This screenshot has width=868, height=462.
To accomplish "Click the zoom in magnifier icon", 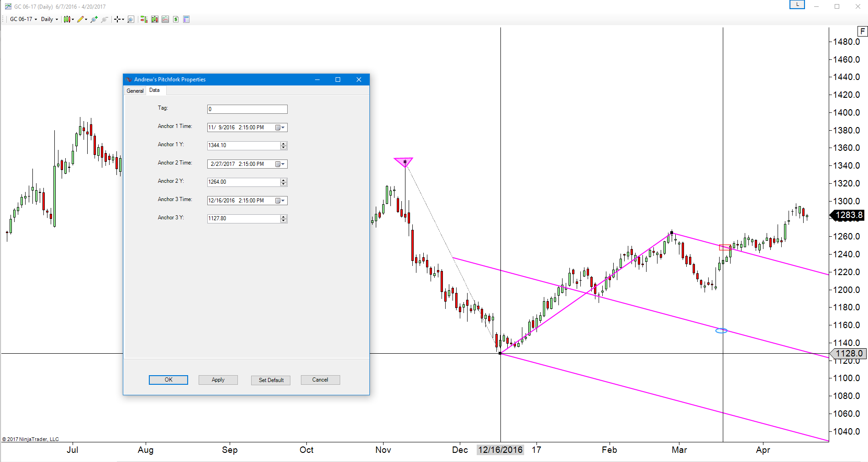I will point(94,19).
